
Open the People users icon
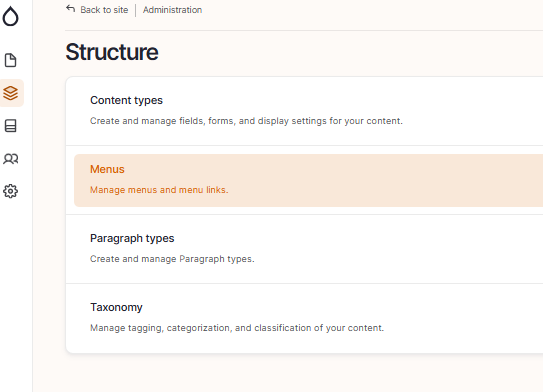click(x=10, y=159)
